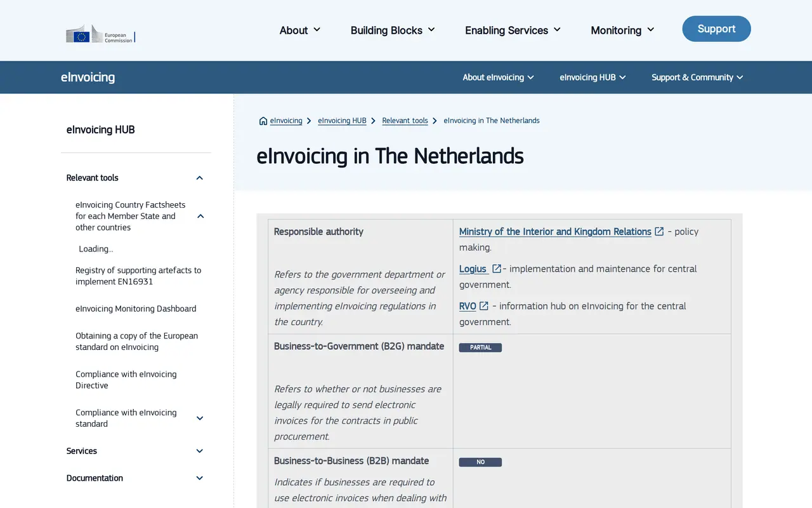Viewport: 812px width, 508px height.
Task: Click the eInvoicing in The Netherlands page heading
Action: 390,156
